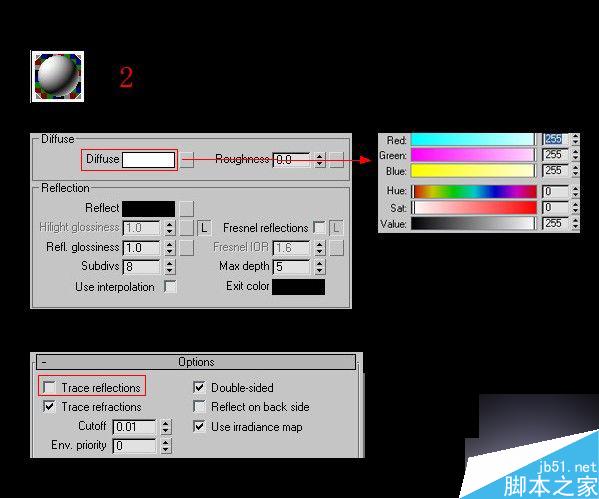Uncheck Use irradiance map option
Image resolution: width=599 pixels, height=499 pixels.
click(x=199, y=426)
